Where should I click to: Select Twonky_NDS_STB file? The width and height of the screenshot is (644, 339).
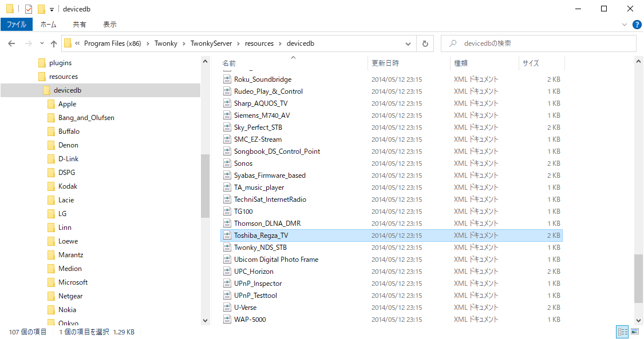click(x=260, y=247)
